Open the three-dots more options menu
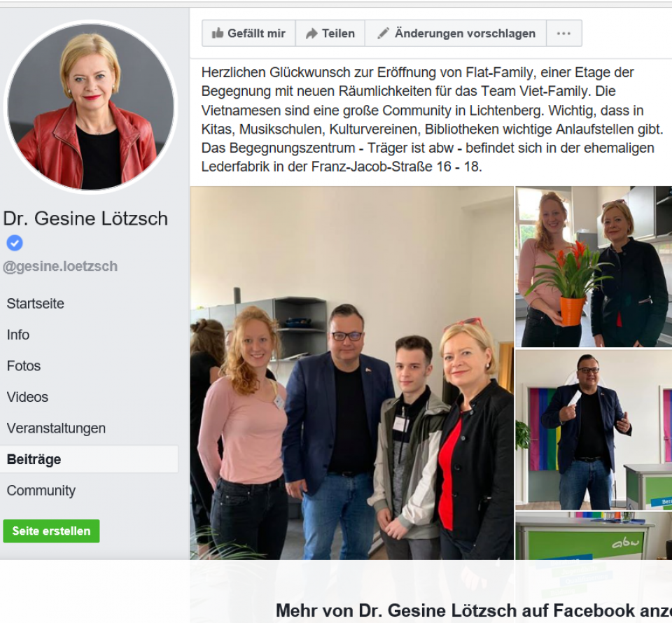The height and width of the screenshot is (623, 672). point(563,34)
